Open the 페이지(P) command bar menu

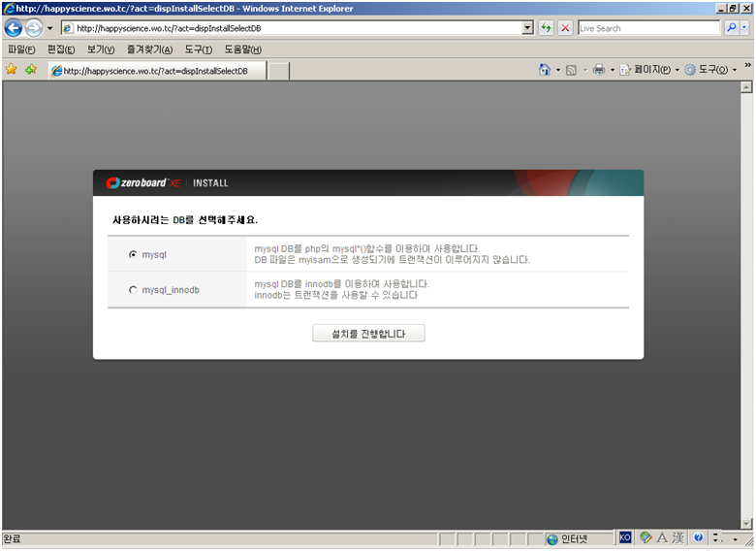click(649, 70)
